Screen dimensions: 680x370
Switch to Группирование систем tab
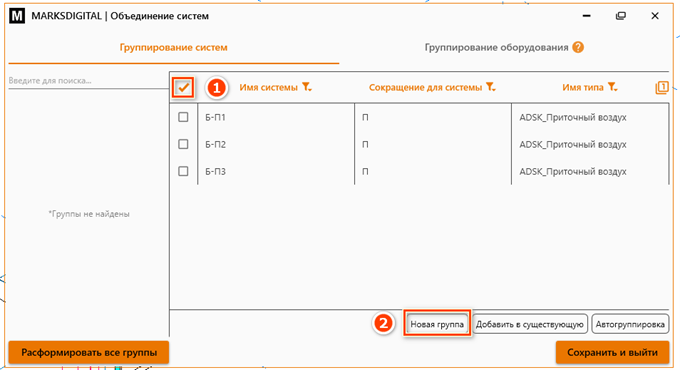(173, 47)
